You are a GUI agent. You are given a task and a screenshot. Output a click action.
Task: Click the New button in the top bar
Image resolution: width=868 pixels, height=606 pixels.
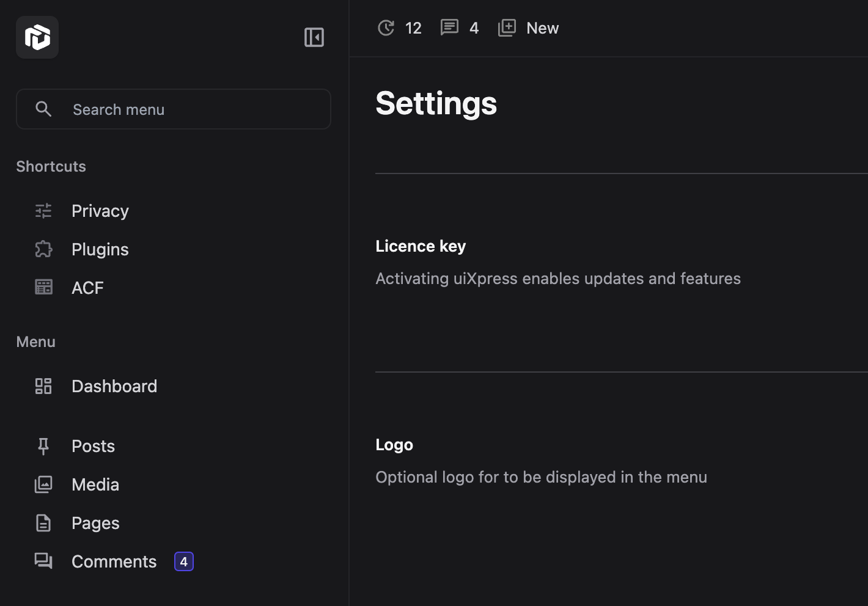[542, 27]
